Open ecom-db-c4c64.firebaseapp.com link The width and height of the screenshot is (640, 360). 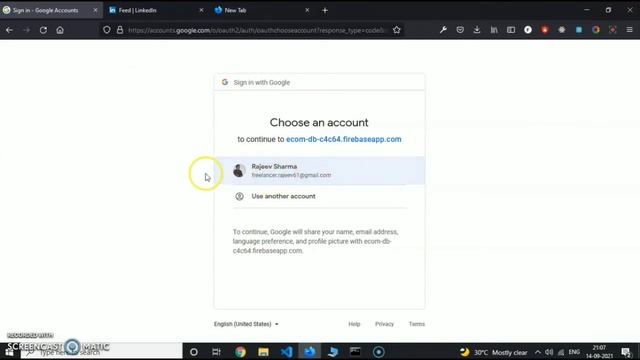pyautogui.click(x=344, y=139)
